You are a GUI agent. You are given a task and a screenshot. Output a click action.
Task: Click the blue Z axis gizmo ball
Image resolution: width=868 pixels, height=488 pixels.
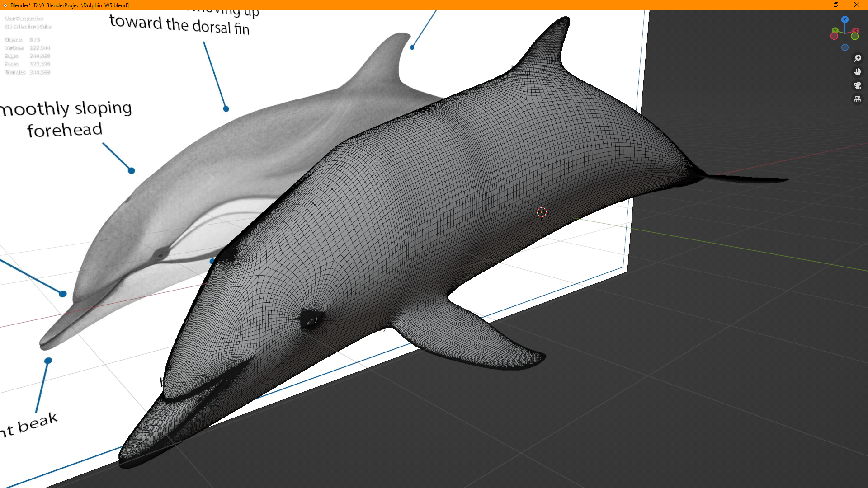click(845, 19)
